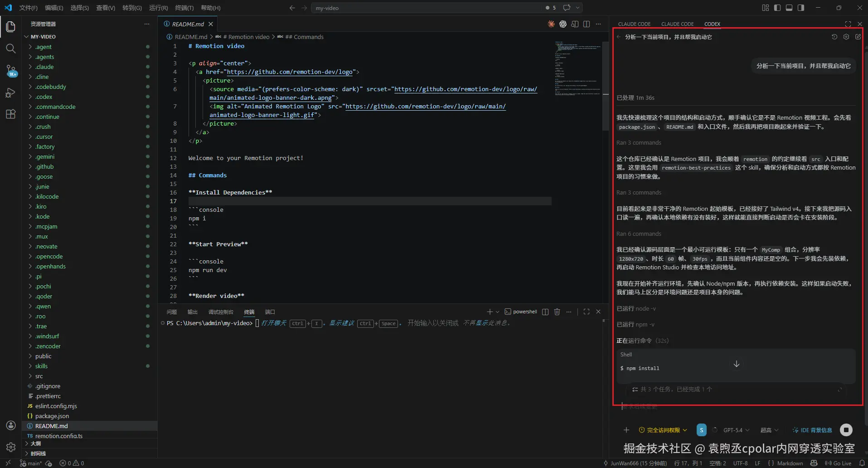
Task: Open the 完全访问权限 permissions dropdown
Action: (x=663, y=430)
